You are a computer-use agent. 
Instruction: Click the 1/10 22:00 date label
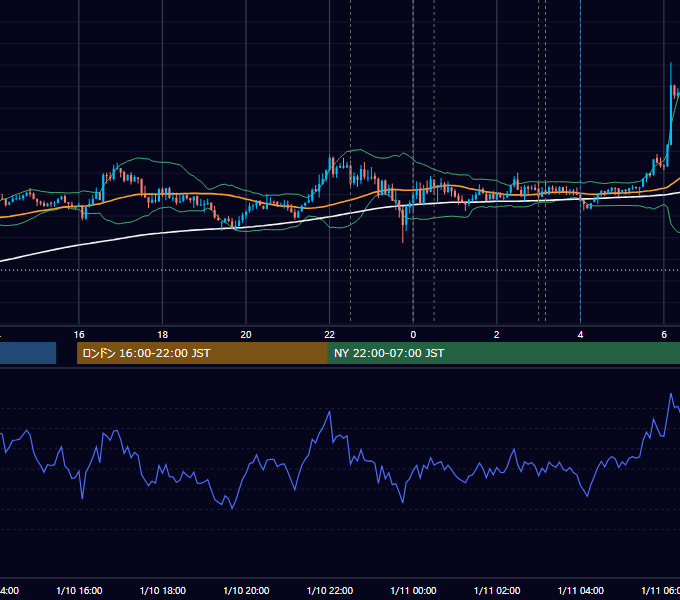pyautogui.click(x=330, y=590)
